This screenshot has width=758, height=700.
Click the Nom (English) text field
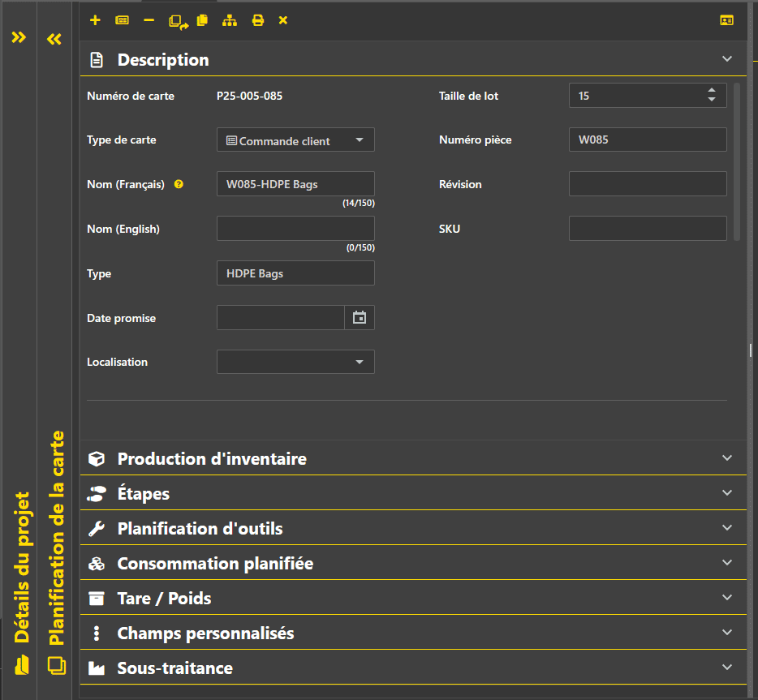pyautogui.click(x=295, y=229)
